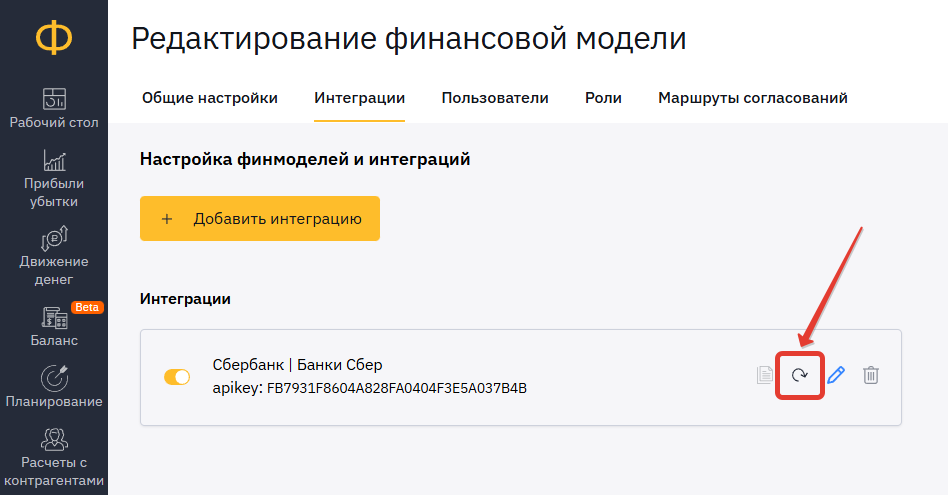Refresh the Сбербанк integration
Viewport: 948px width, 495px height.
[799, 375]
